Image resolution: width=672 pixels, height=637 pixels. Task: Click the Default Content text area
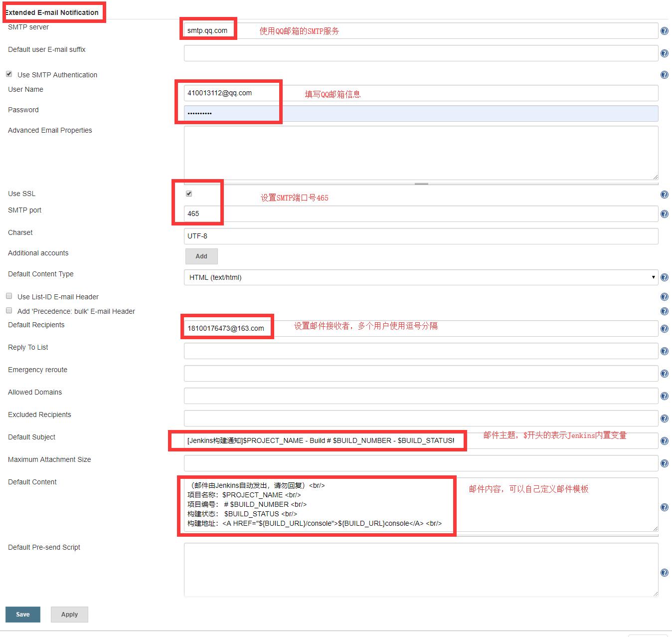click(421, 504)
